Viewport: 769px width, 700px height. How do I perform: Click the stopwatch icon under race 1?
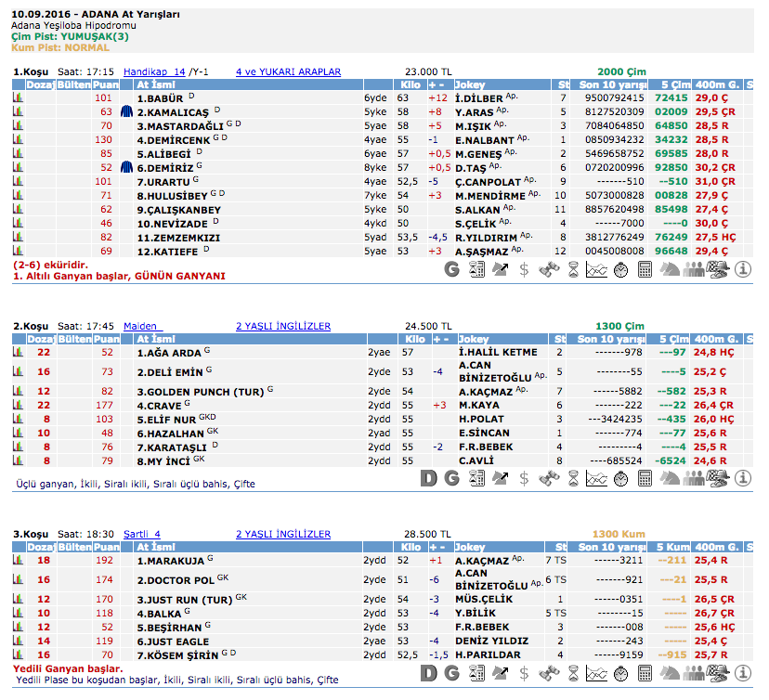click(x=621, y=269)
